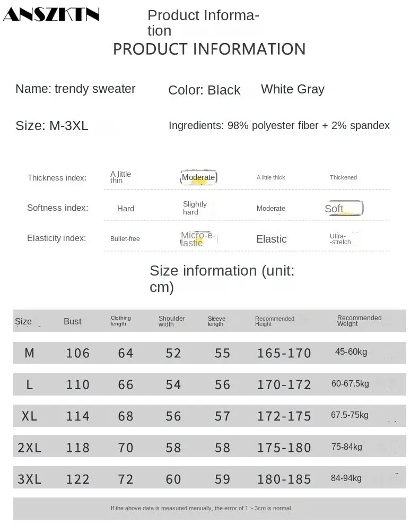Viewport: 419px width, 532px height.
Task: Select the 3XL size row label
Action: click(x=30, y=479)
